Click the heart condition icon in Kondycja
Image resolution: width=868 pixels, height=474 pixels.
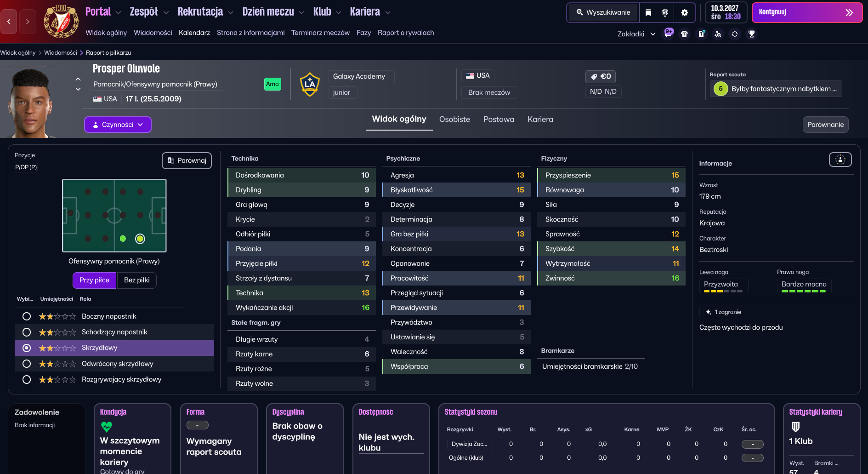[106, 427]
